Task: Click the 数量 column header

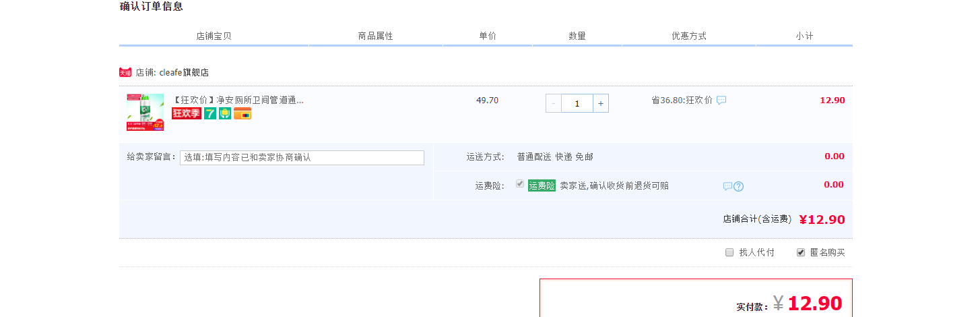Action: pyautogui.click(x=577, y=36)
